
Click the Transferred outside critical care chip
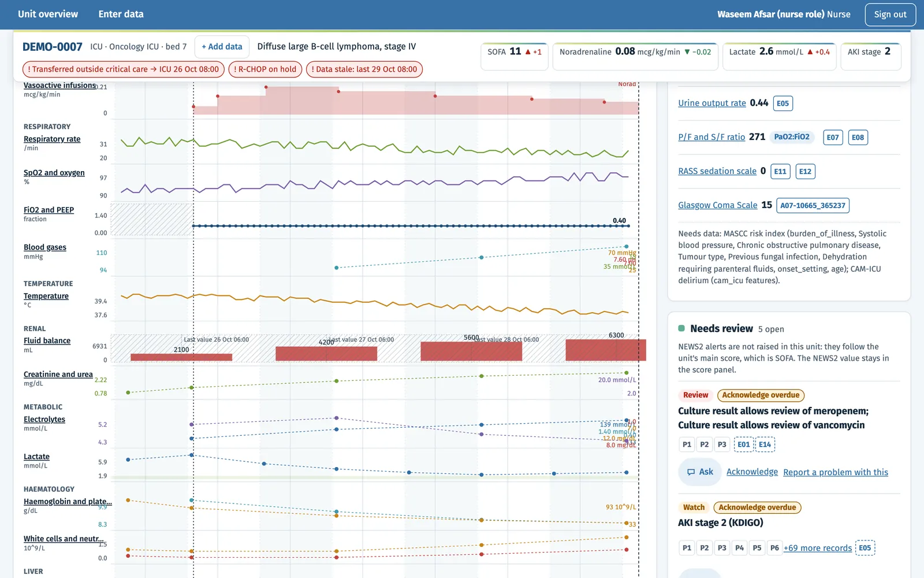(123, 69)
